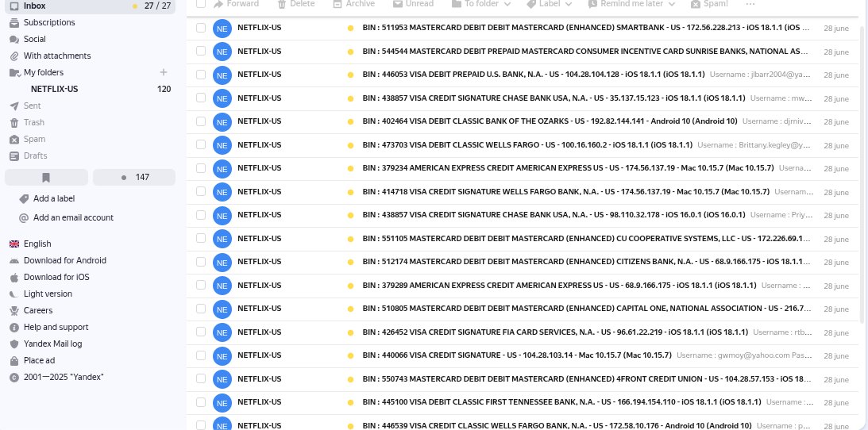The image size is (868, 430).
Task: Click the UK flag language icon
Action: click(14, 244)
